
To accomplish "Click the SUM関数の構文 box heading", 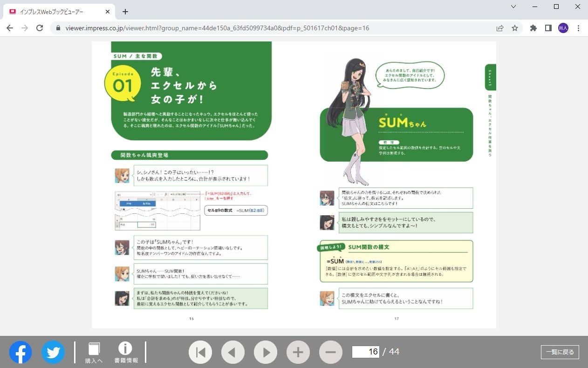I will tap(369, 247).
